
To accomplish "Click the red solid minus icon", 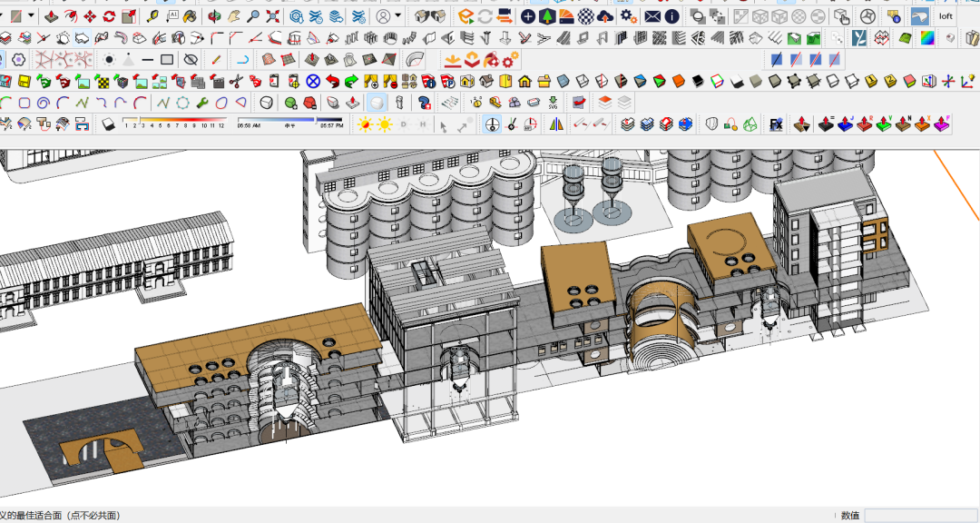I will [x=309, y=102].
